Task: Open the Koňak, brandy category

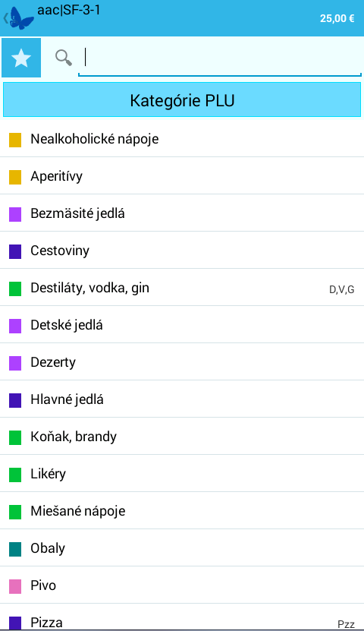Action: 182,437
